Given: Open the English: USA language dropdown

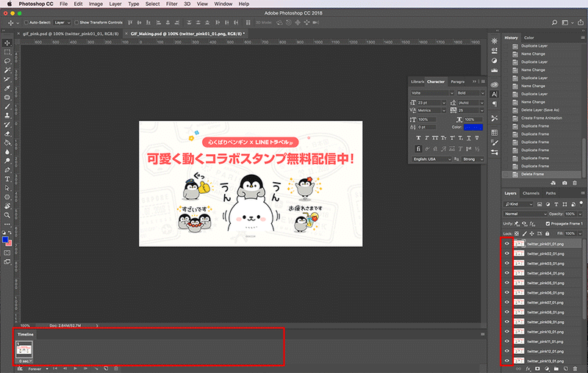Looking at the screenshot, I should pos(431,159).
